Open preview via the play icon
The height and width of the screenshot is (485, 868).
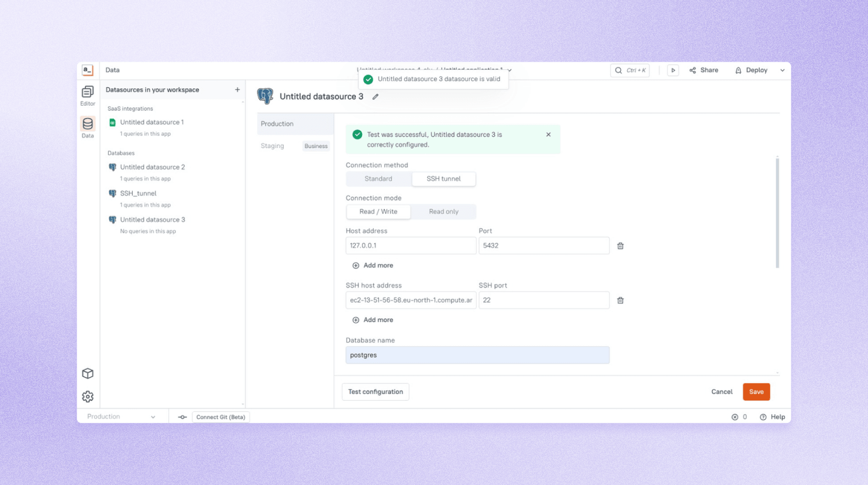[673, 70]
